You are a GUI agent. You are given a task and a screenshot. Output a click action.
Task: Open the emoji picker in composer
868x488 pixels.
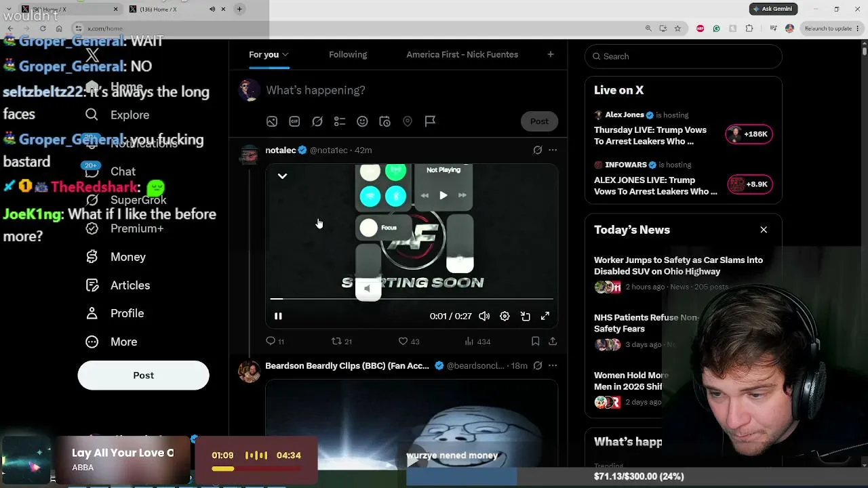click(362, 121)
